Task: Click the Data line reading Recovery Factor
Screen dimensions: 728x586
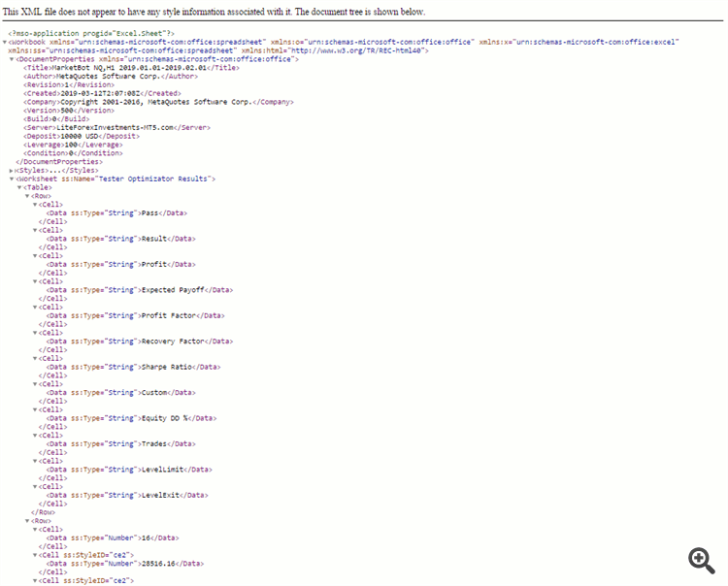Action: pos(140,342)
